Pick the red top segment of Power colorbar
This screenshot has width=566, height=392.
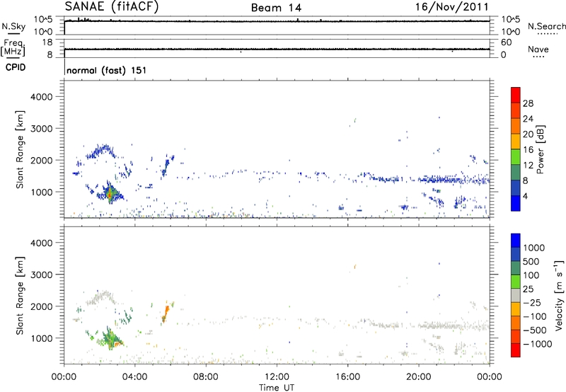516,95
